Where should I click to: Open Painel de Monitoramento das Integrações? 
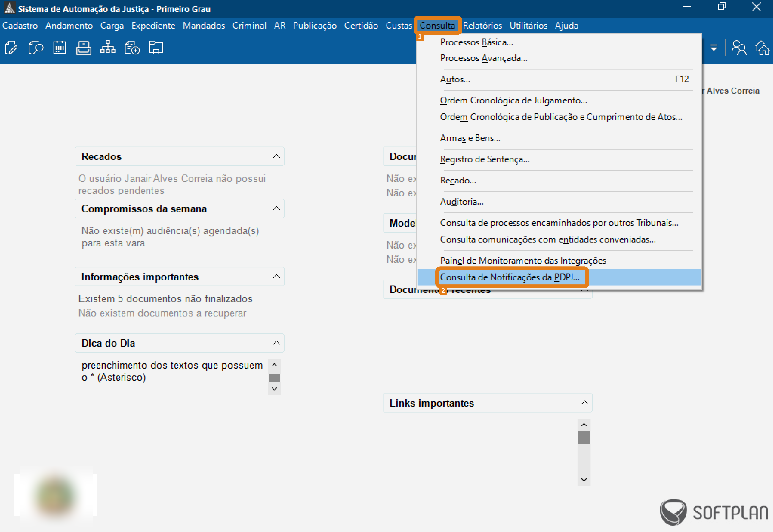pos(559,260)
